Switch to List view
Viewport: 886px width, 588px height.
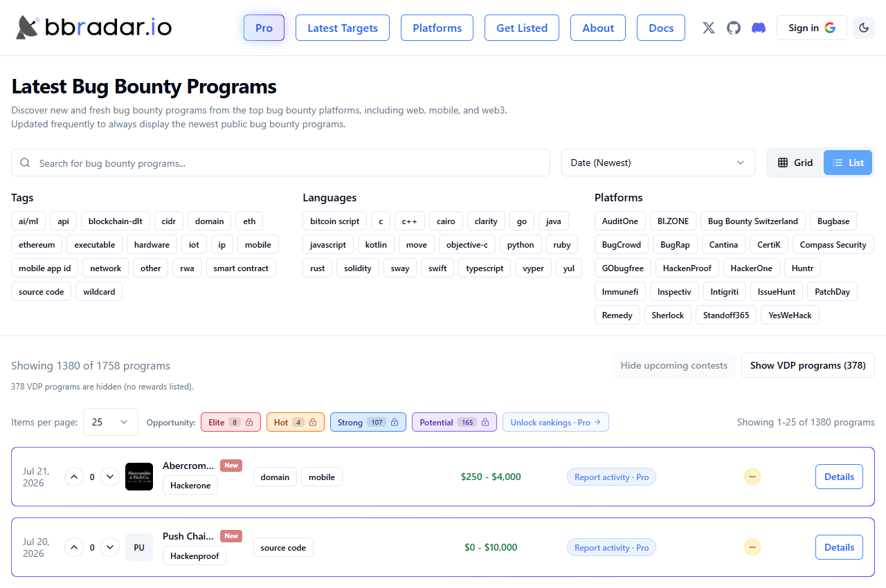tap(848, 163)
